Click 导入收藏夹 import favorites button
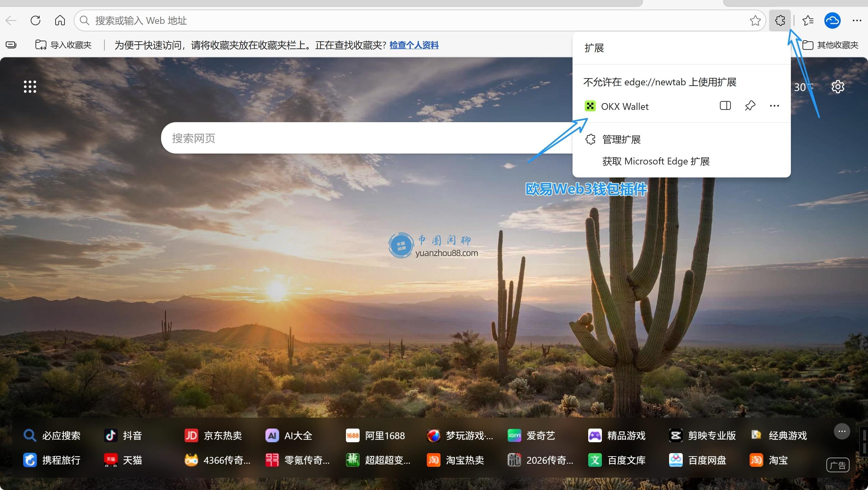Viewport: 868px width, 490px height. 64,45
